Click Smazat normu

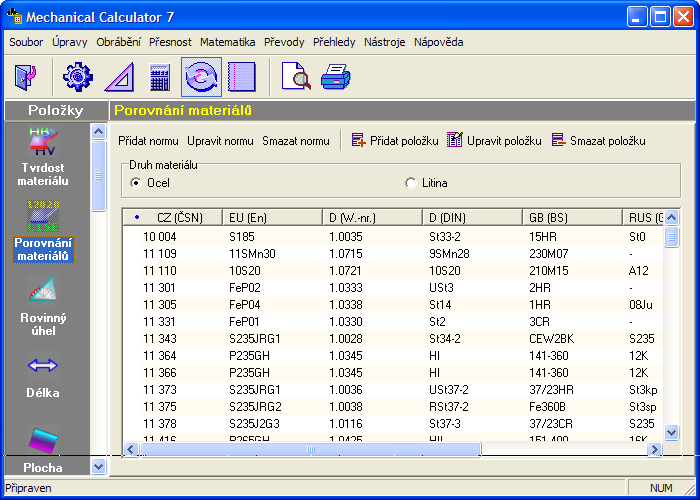(x=296, y=141)
